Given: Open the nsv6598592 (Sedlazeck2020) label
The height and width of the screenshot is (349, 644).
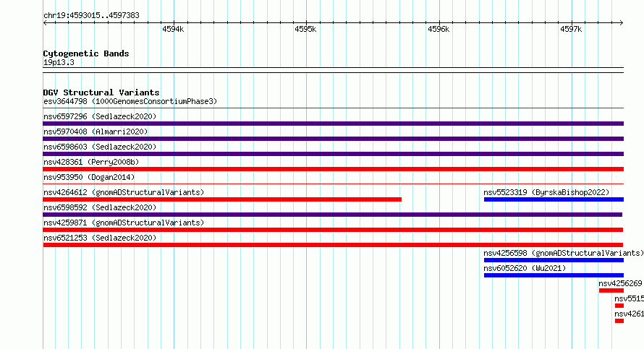Looking at the screenshot, I should click(100, 207).
